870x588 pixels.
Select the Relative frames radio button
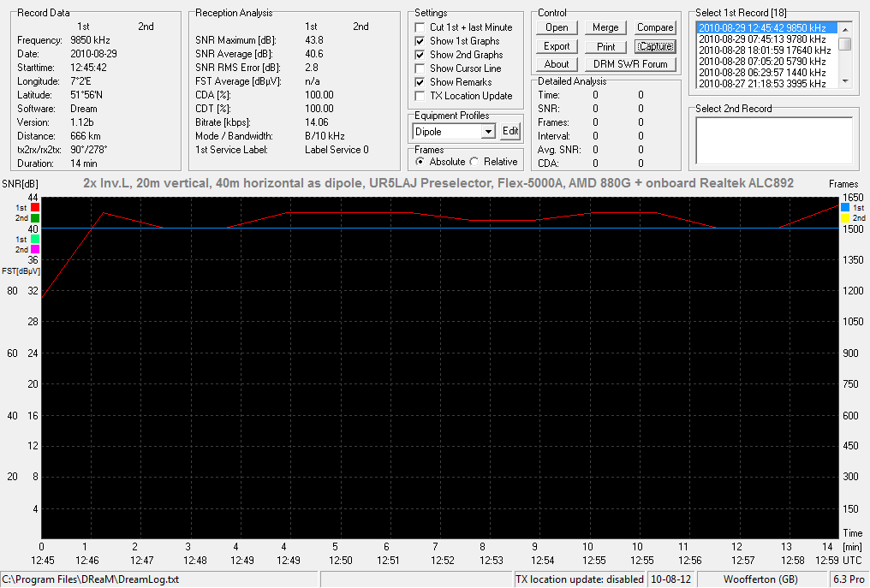coord(474,162)
